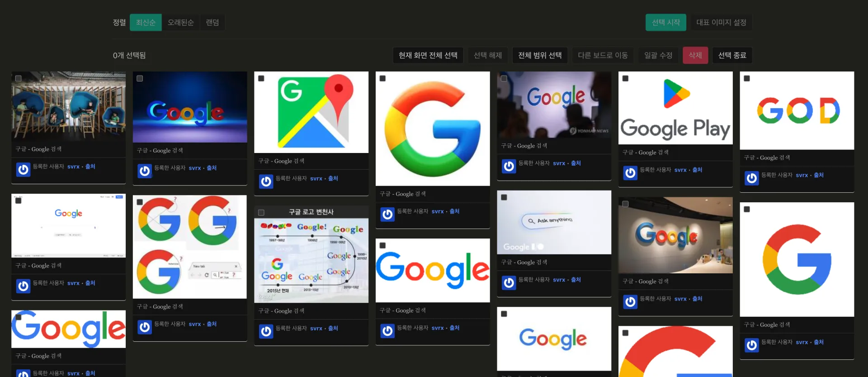Click the 일괄 수정 button
The image size is (868, 377).
pyautogui.click(x=658, y=55)
